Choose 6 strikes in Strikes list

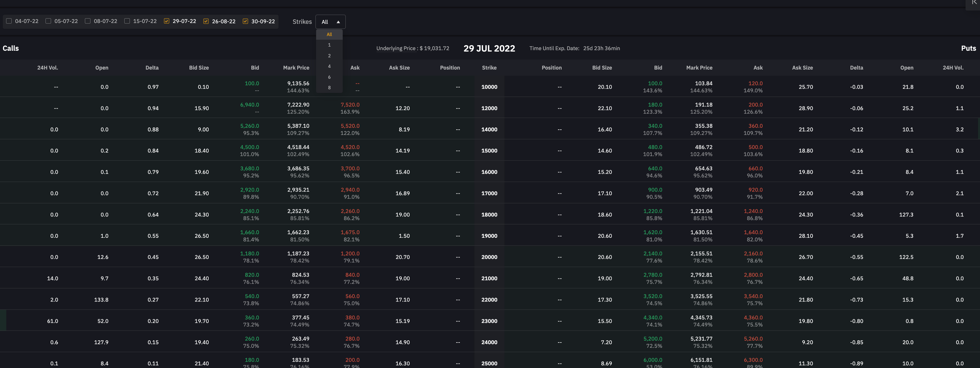pos(329,77)
